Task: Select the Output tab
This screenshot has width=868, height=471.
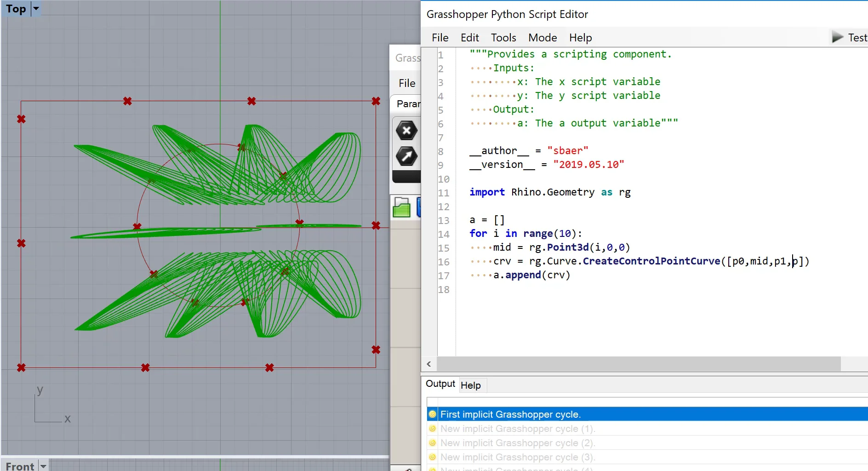Action: pos(440,384)
